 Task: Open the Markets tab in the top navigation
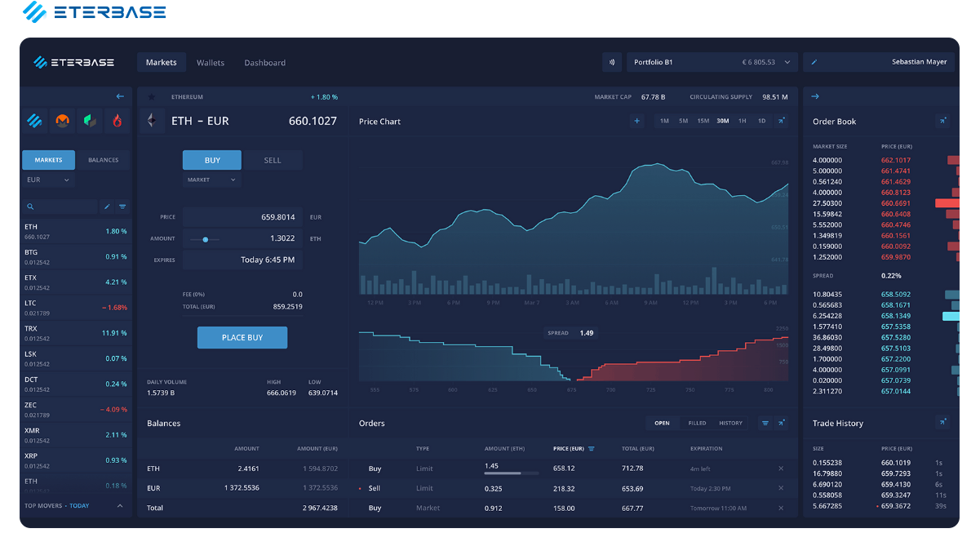162,62
